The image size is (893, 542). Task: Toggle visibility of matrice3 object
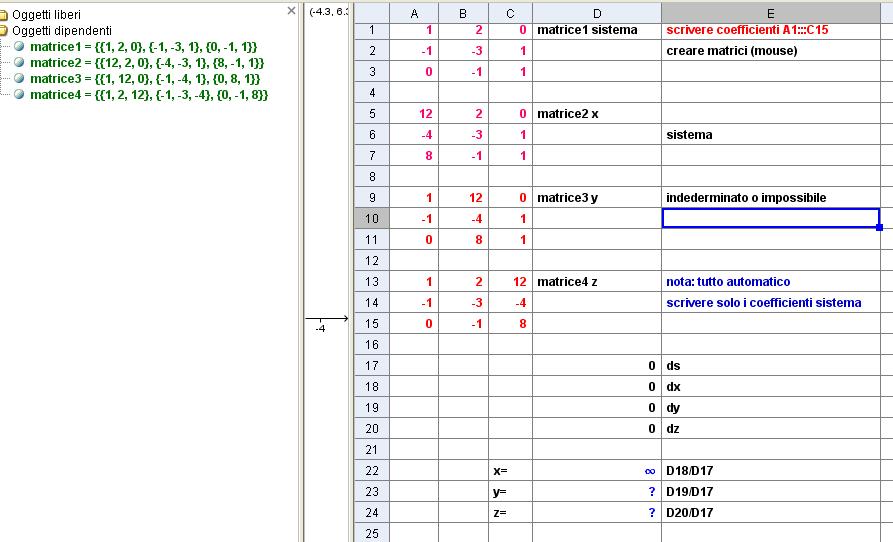coord(19,78)
